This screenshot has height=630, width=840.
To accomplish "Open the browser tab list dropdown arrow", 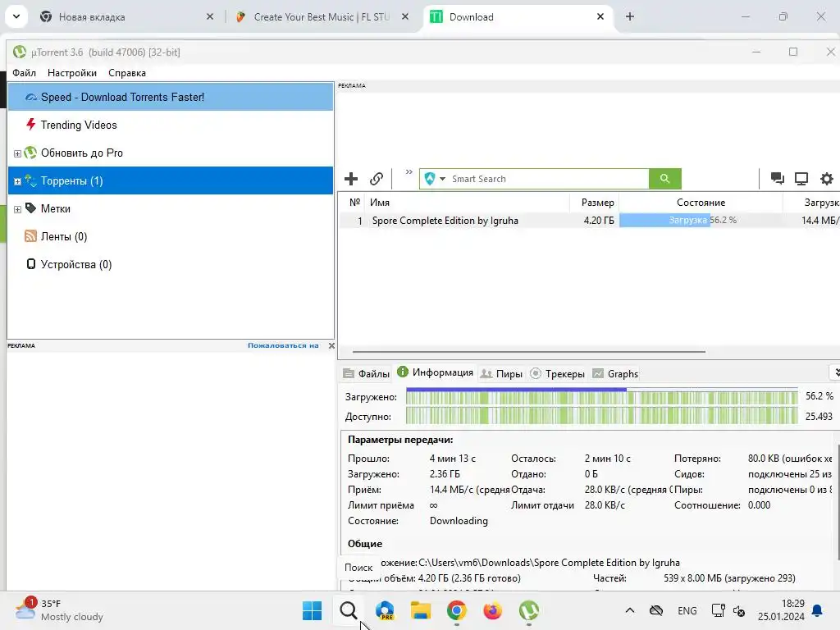I will [x=16, y=16].
